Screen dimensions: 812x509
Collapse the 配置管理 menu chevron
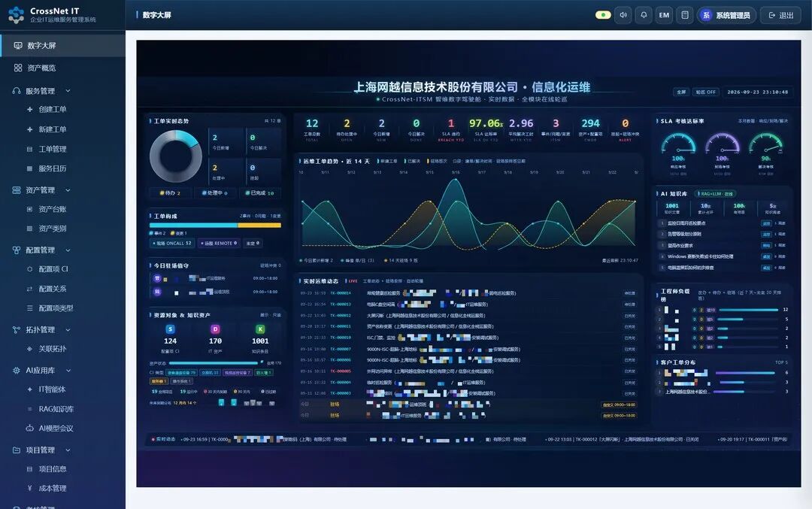tap(68, 250)
